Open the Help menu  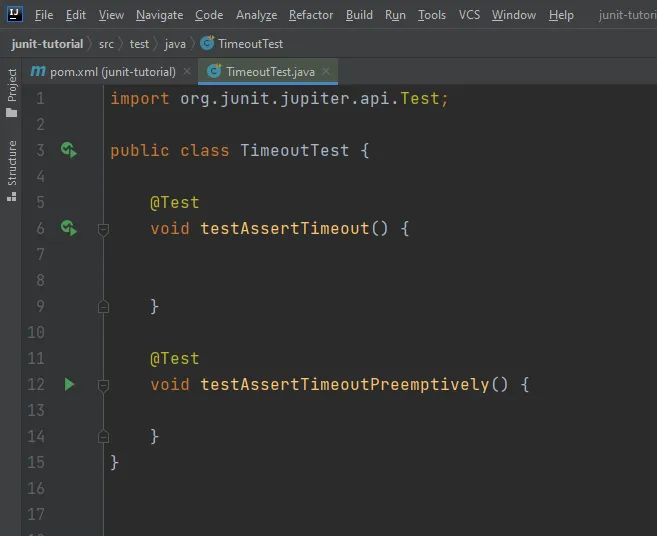tap(561, 15)
